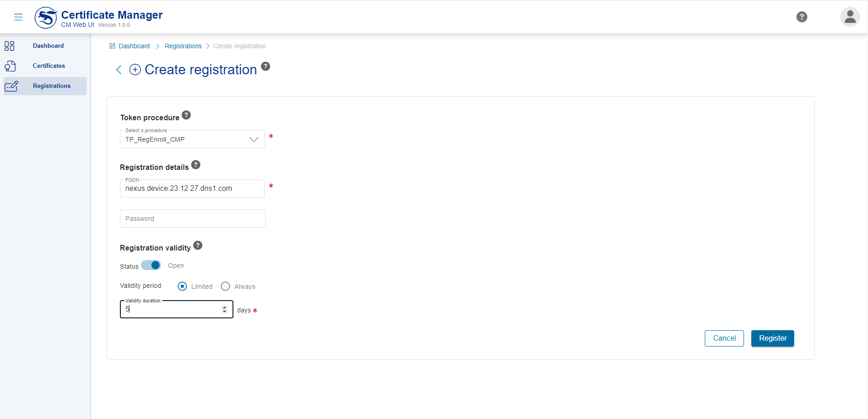Click the Register button
This screenshot has width=868, height=419.
coord(772,338)
